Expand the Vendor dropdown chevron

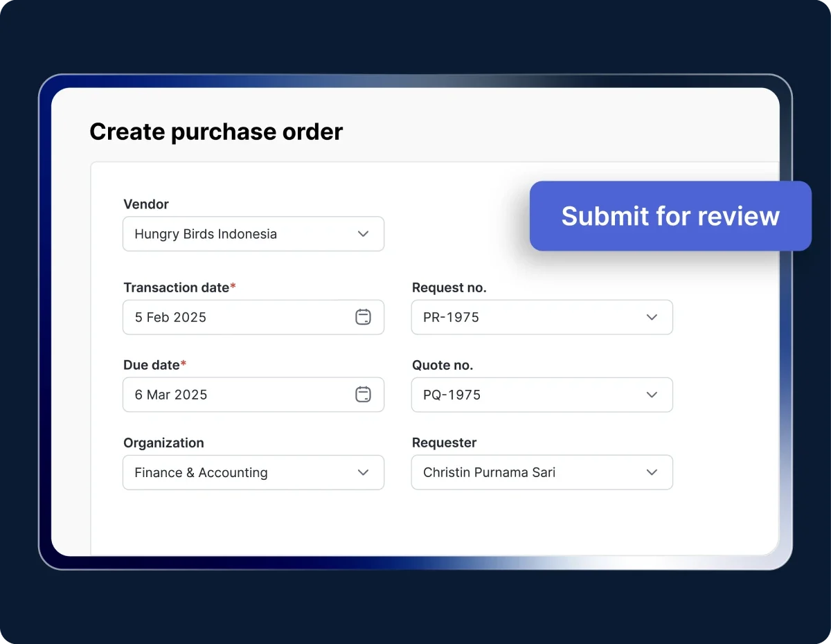(363, 234)
